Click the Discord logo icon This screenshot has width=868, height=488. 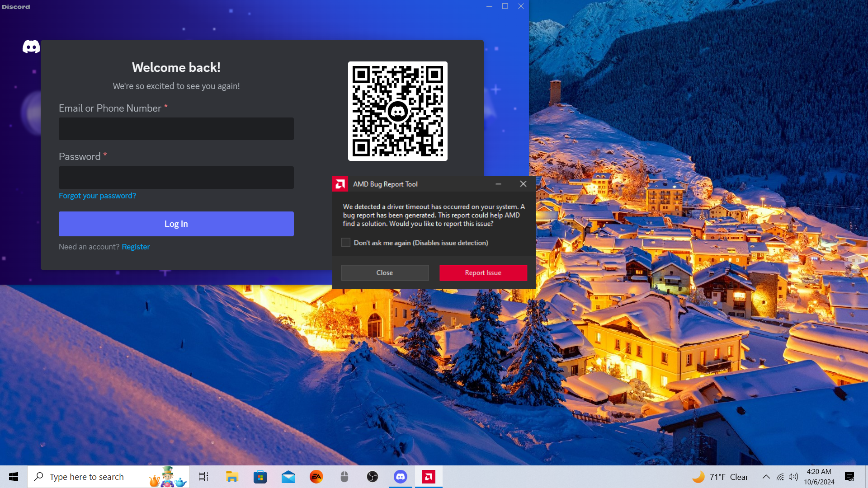tap(31, 47)
